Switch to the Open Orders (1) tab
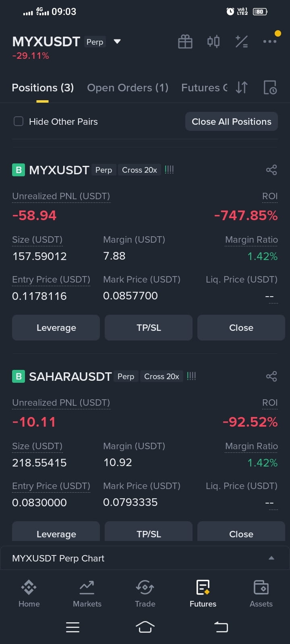290x644 pixels. [128, 88]
